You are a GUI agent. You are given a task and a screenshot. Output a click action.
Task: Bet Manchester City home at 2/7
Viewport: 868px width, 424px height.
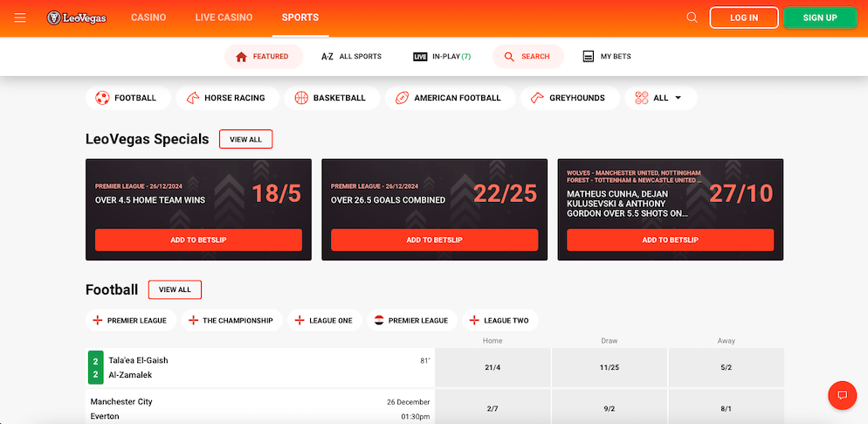pos(493,408)
